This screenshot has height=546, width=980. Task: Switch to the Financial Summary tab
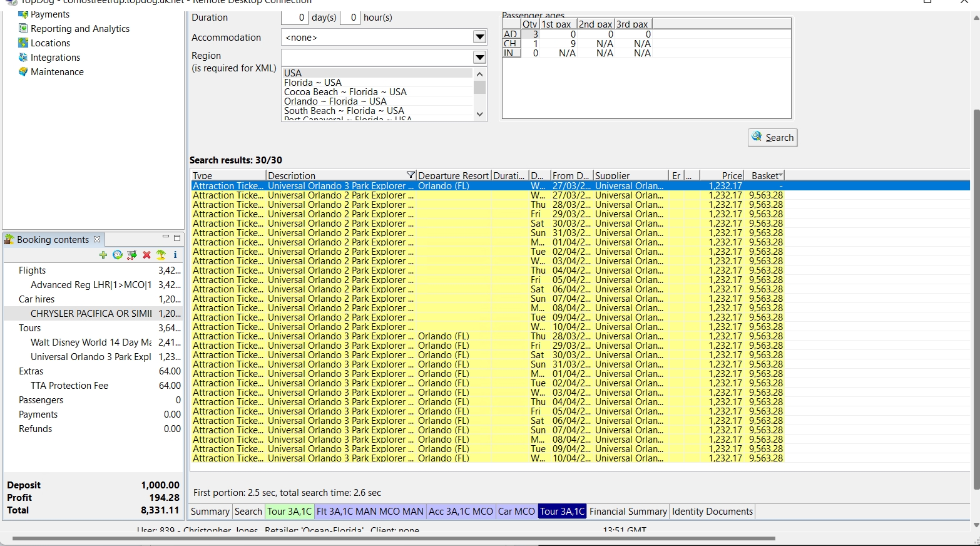(628, 512)
